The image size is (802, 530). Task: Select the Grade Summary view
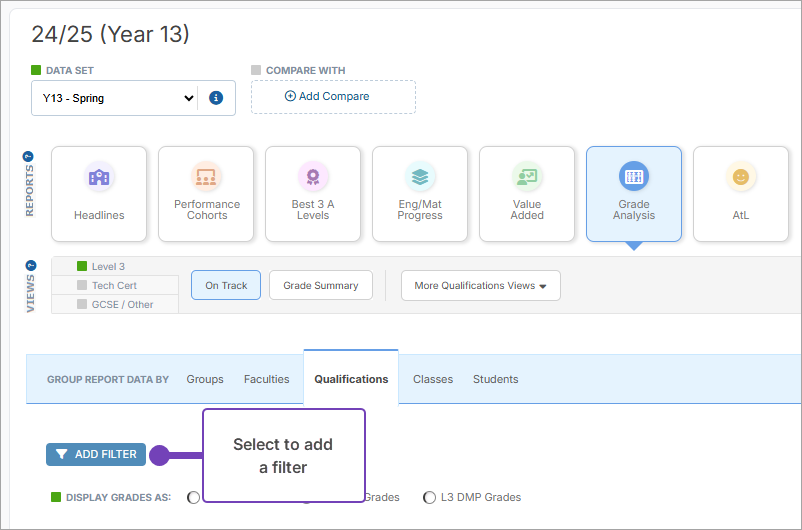click(x=320, y=285)
